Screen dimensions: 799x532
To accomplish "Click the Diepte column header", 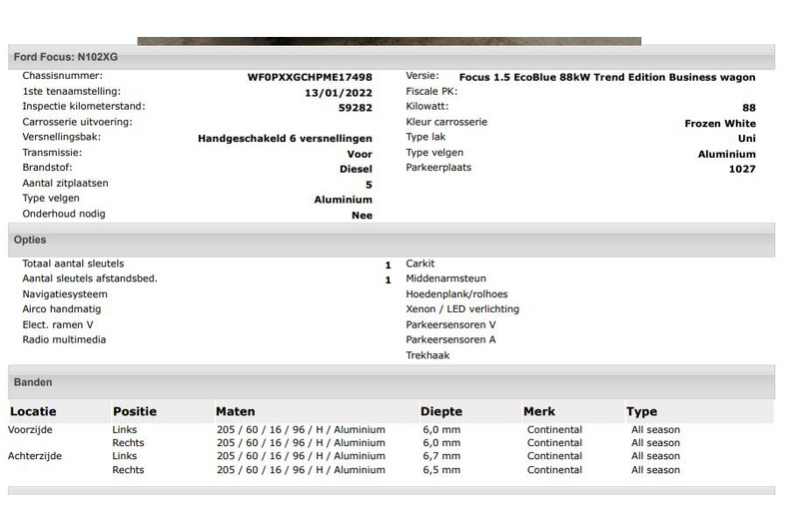I will (x=441, y=411).
